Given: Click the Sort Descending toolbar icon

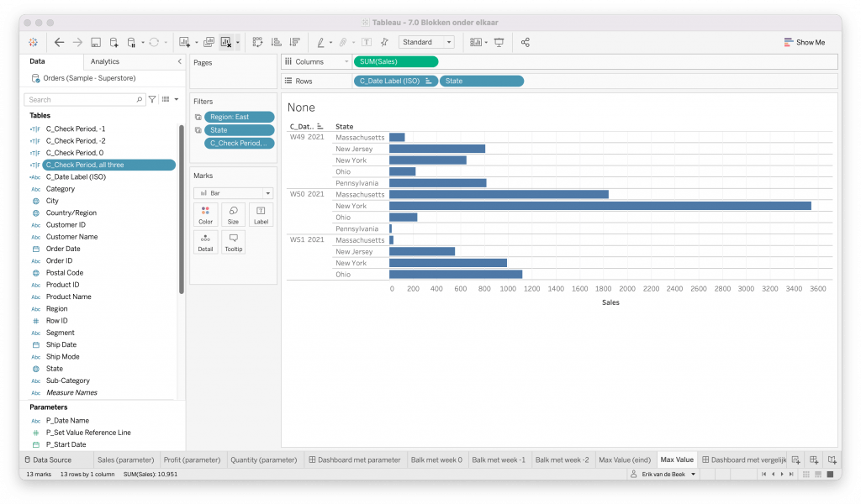Looking at the screenshot, I should pyautogui.click(x=293, y=42).
